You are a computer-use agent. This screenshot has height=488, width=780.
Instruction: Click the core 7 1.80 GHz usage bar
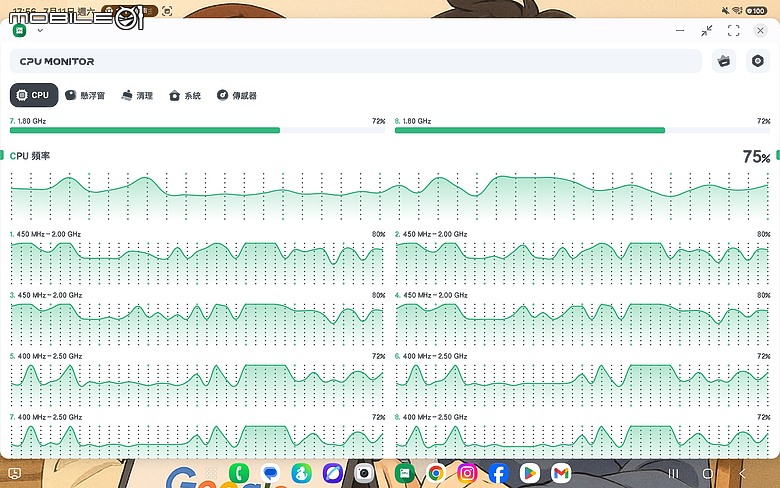(x=197, y=130)
